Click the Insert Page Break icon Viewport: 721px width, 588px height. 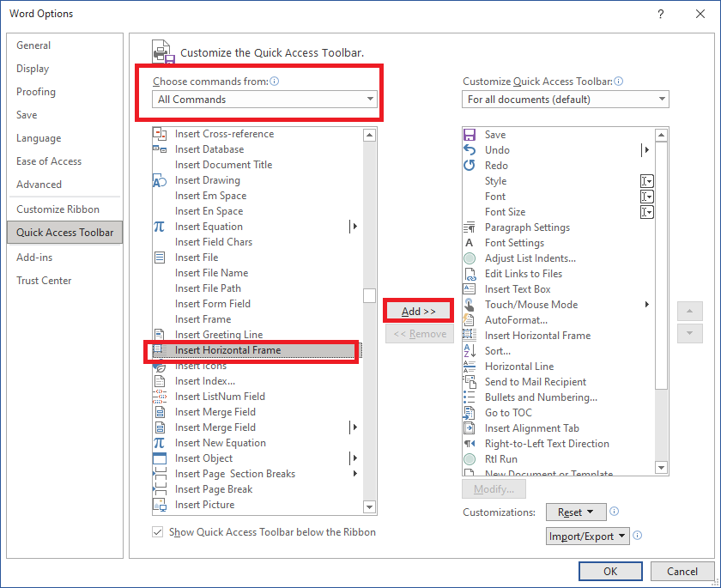coord(159,489)
